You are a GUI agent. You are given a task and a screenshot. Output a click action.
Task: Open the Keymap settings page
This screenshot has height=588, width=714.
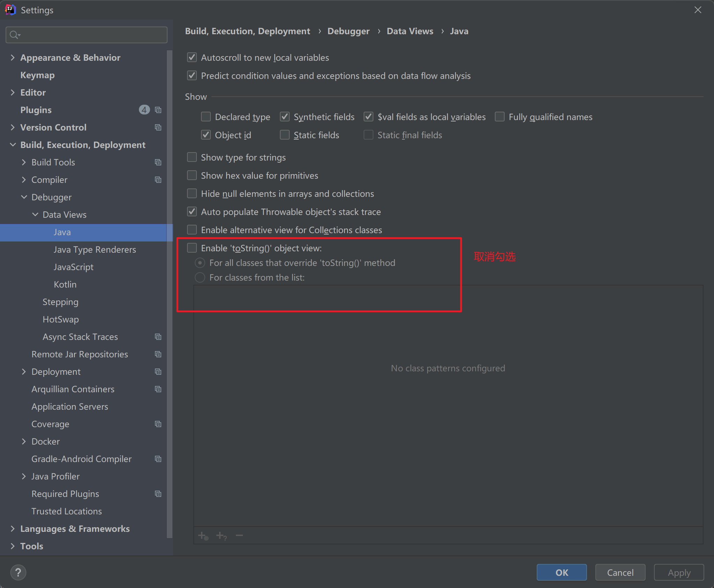point(37,75)
